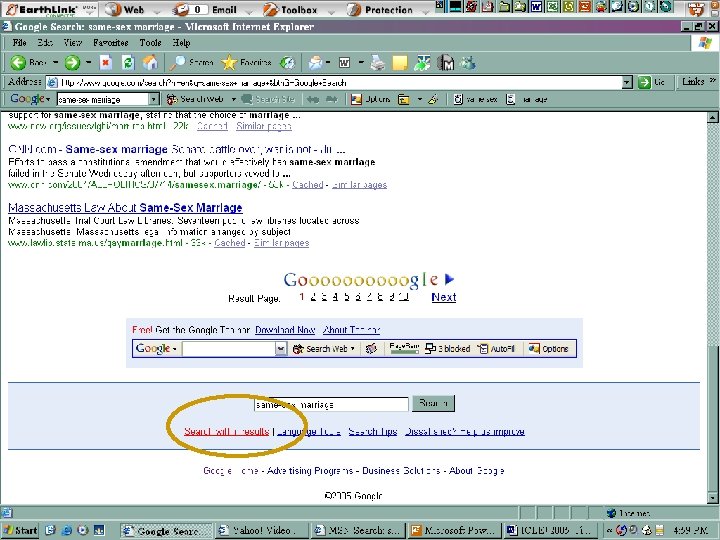Switch to Microsoft PowerPoint taskbar window
The width and height of the screenshot is (720, 540).
pos(453,530)
